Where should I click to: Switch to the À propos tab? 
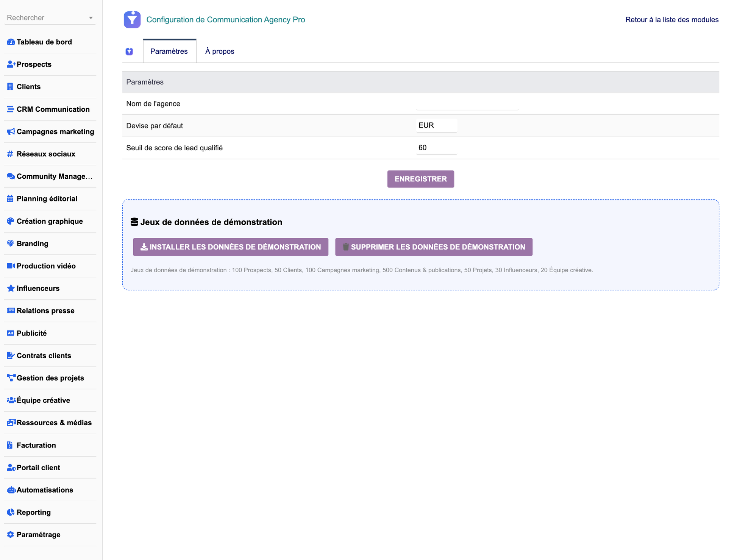click(220, 51)
